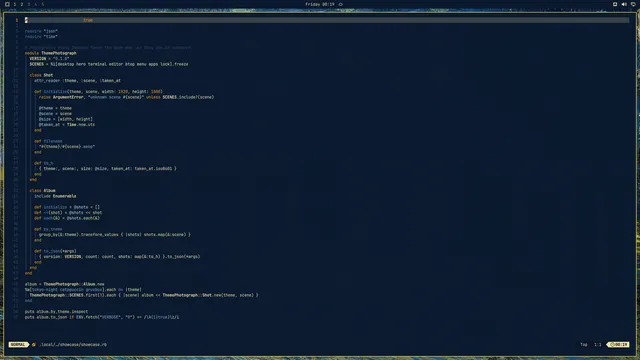Click the @taken_at = Time.now.utc line
This screenshot has height=360, width=640.
click(x=67, y=124)
